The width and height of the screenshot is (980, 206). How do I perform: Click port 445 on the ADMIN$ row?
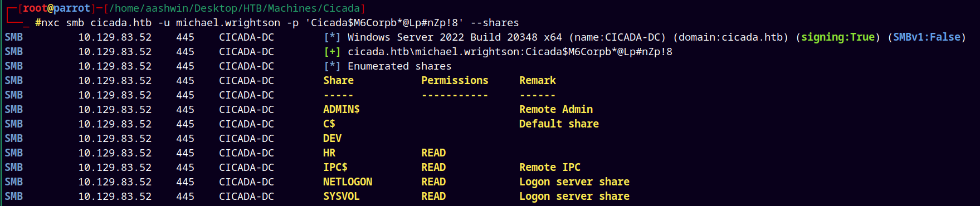tap(186, 110)
